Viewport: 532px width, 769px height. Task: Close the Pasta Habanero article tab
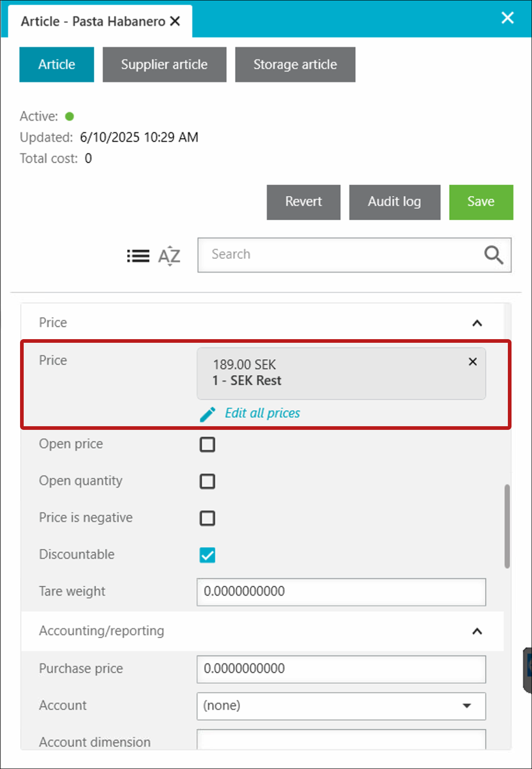tap(175, 21)
